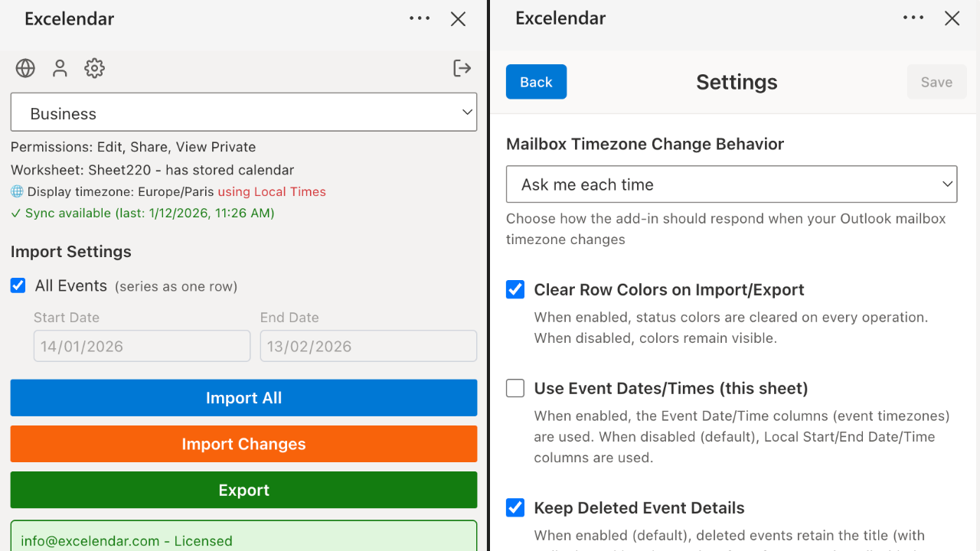This screenshot has height=551, width=980.
Task: Sign out using the logout icon
Action: coord(462,68)
